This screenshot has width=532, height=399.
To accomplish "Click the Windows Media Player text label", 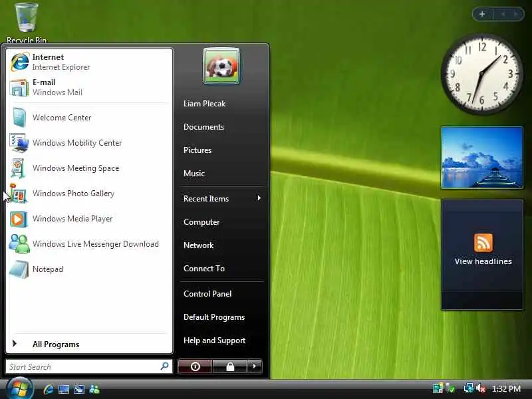I will pos(72,219).
